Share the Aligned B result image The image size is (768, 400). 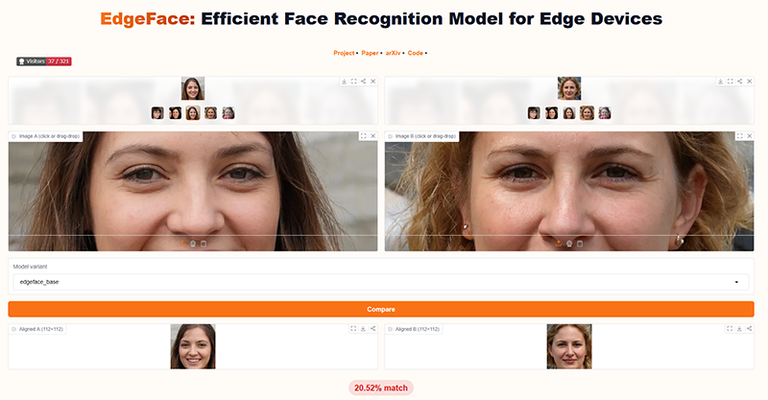point(749,329)
